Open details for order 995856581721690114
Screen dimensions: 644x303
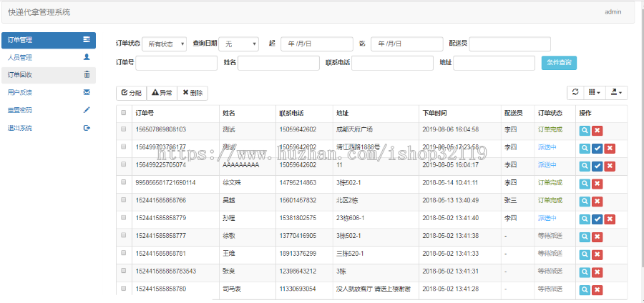coord(585,184)
